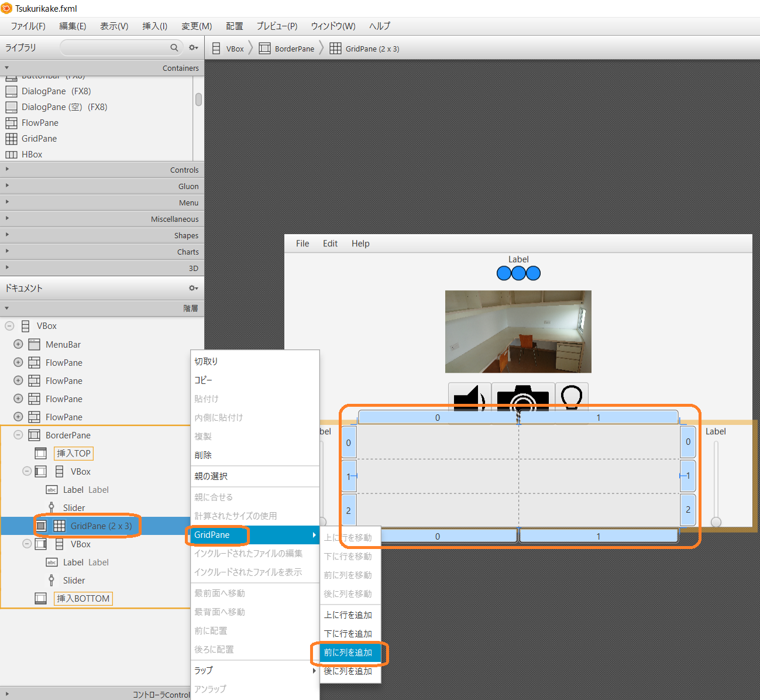The height and width of the screenshot is (700, 760).
Task: Click the BorderPane breadcrumb icon
Action: point(264,49)
